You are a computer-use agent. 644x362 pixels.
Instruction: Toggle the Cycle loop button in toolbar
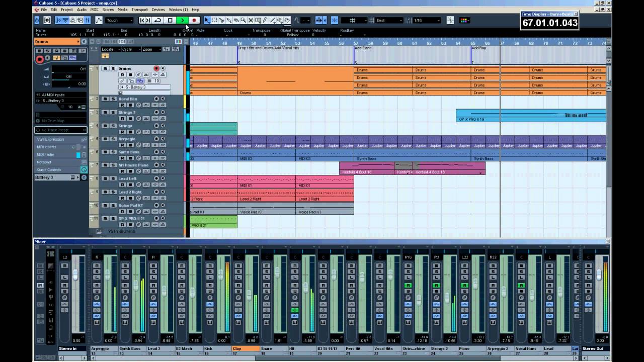[x=157, y=20]
